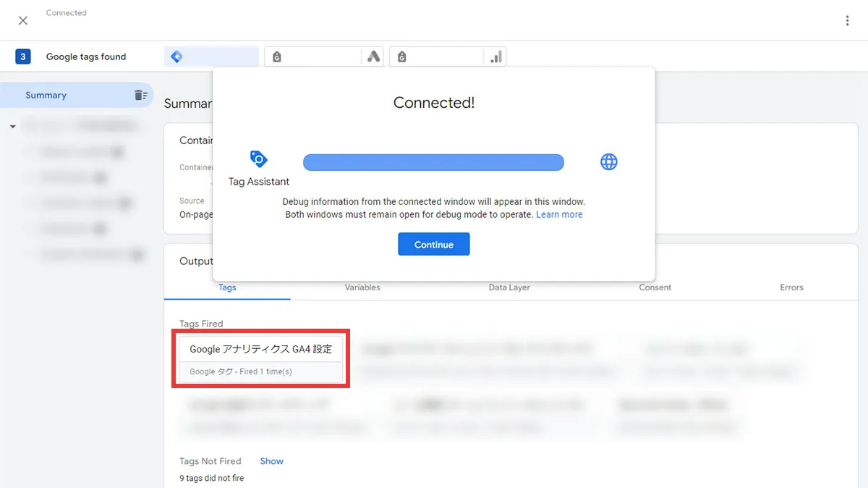Select the Google Ads icon in the tag bar

[x=374, y=56]
